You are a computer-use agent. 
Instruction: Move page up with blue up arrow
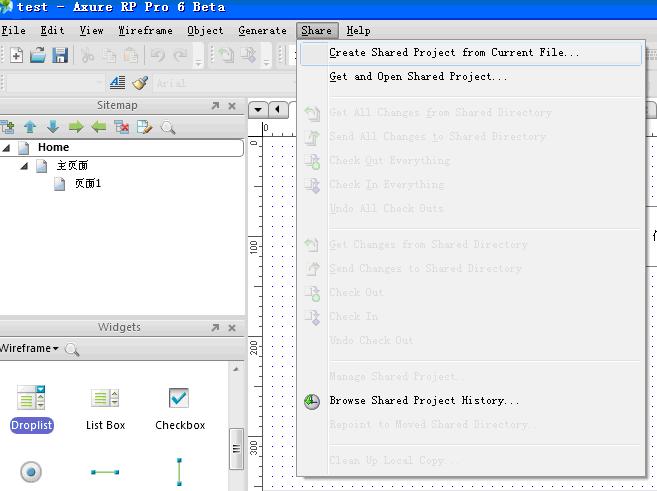[30, 127]
